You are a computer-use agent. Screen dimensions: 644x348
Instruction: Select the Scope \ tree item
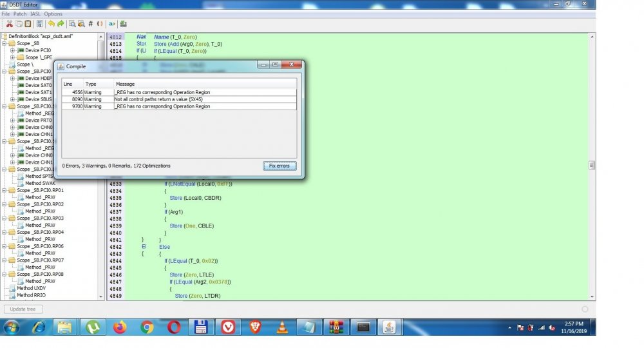tap(25, 64)
